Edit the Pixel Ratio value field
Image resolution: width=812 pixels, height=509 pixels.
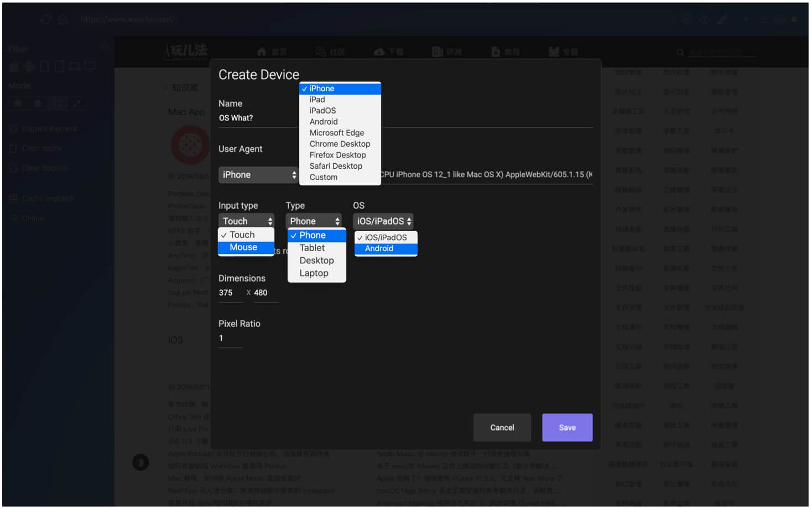click(231, 338)
